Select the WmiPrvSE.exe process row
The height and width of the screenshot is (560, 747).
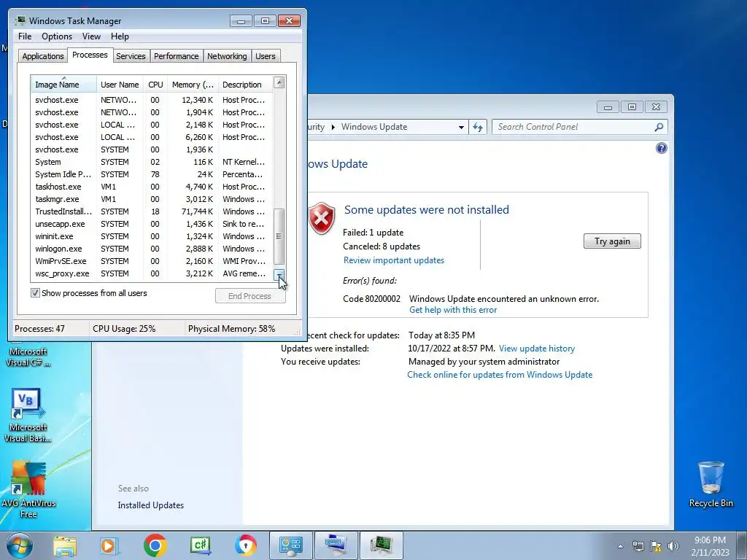pyautogui.click(x=152, y=261)
